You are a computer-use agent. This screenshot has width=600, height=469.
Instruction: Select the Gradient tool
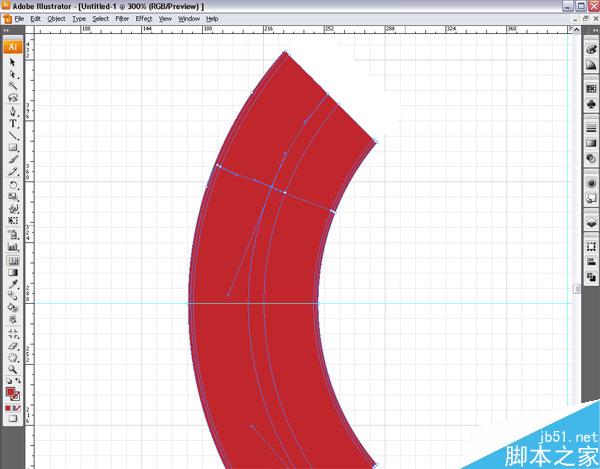pyautogui.click(x=13, y=272)
